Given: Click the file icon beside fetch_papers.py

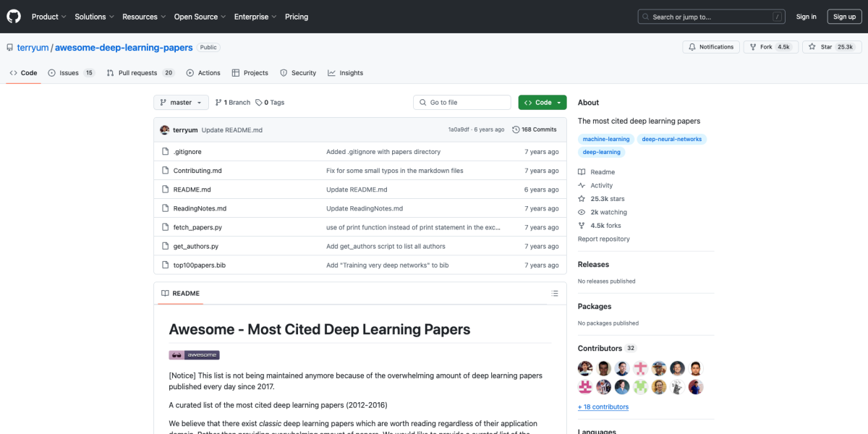Looking at the screenshot, I should (166, 226).
